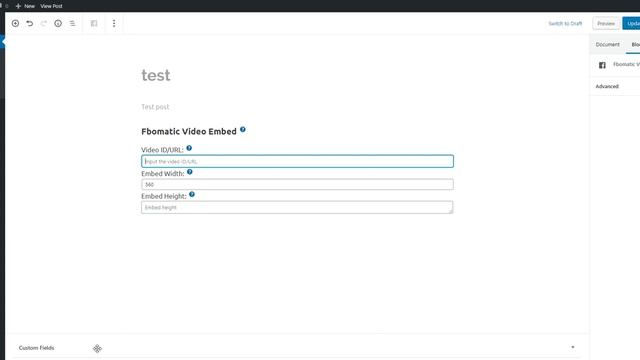Click the 'Test post' paragraph text
Image resolution: width=640 pixels, height=360 pixels.
(155, 107)
